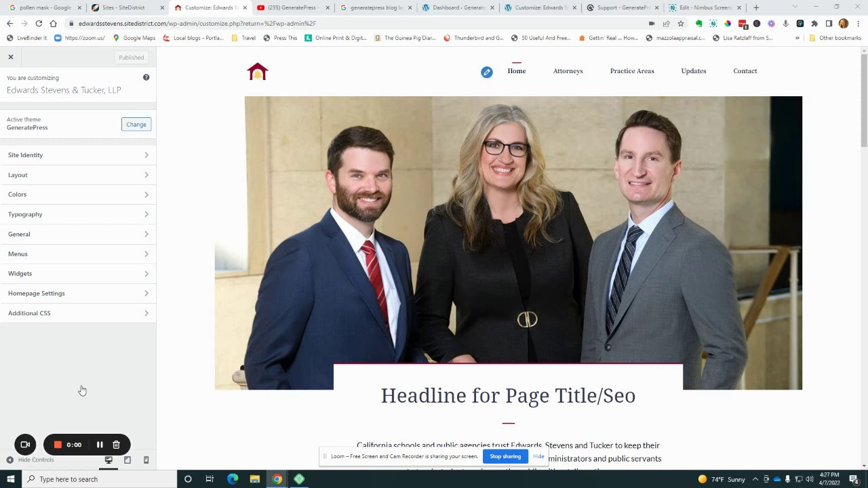Stop the Loom recording with red square
This screenshot has height=488, width=868.
[58, 445]
